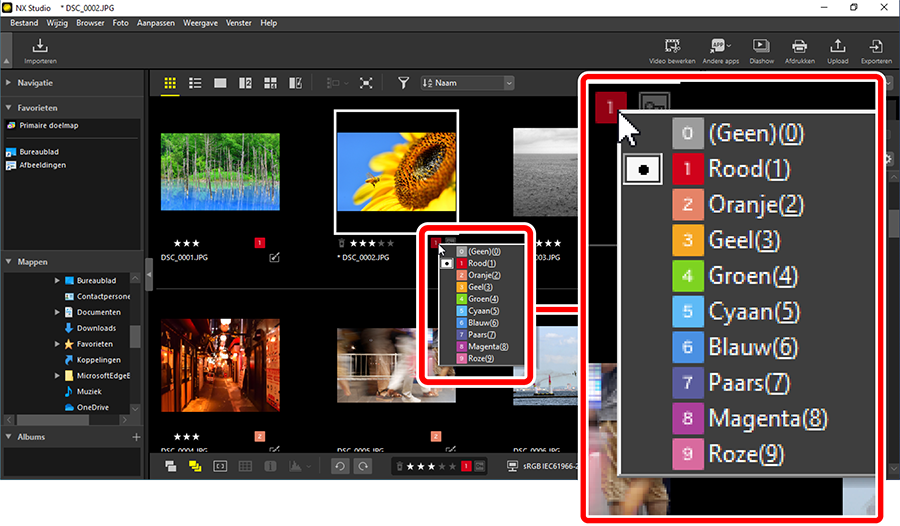Select the night alley thumbnail DSC_0004
Viewport: 900px width, 526px height.
220,365
